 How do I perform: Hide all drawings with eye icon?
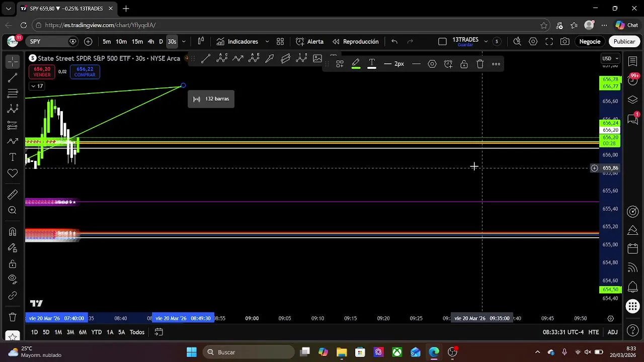(13, 280)
